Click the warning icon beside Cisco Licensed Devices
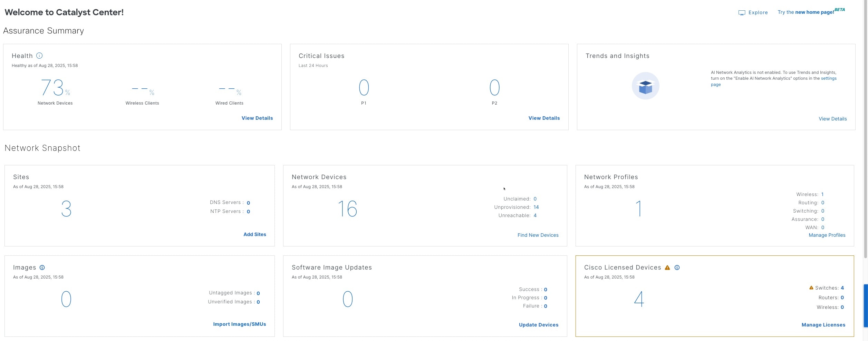The height and width of the screenshot is (341, 868). (667, 267)
